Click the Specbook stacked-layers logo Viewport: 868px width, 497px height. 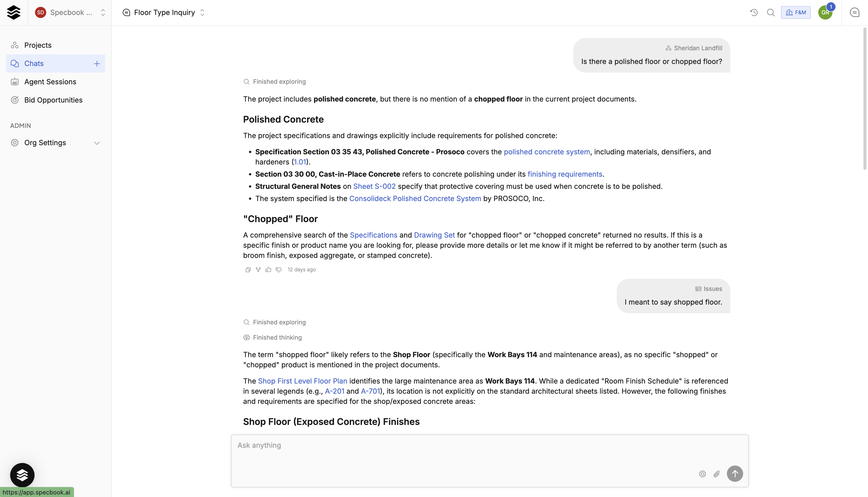(x=14, y=13)
